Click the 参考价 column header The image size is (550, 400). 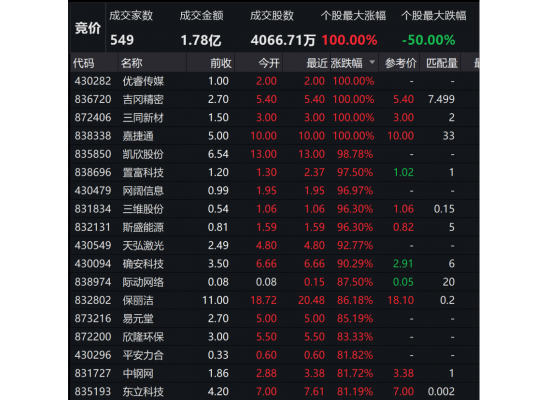pos(401,63)
